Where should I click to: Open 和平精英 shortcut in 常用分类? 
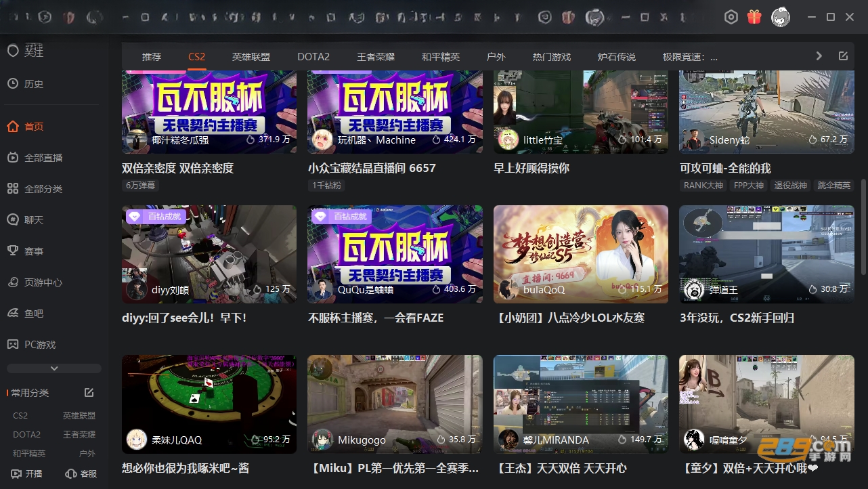(29, 453)
